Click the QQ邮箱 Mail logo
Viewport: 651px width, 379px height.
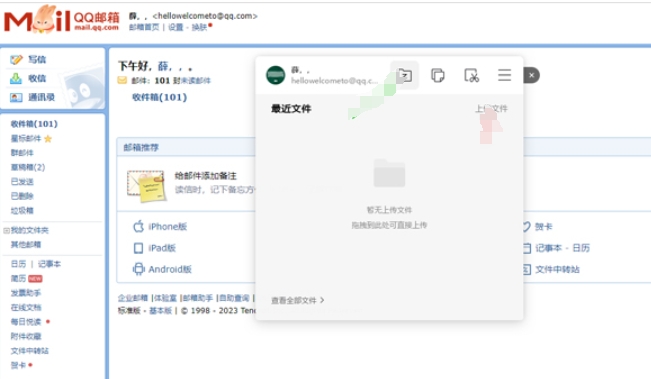(61, 20)
